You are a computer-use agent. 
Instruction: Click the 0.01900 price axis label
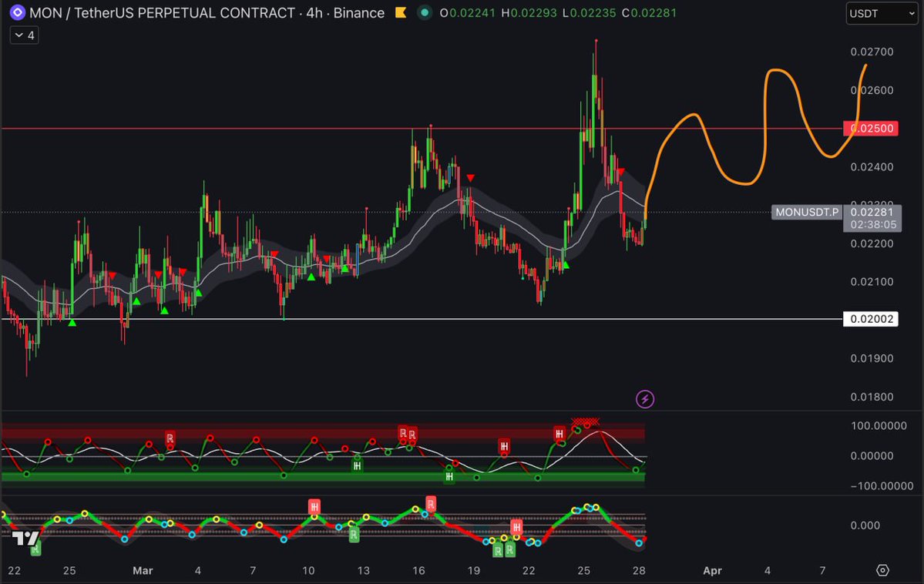pos(872,358)
